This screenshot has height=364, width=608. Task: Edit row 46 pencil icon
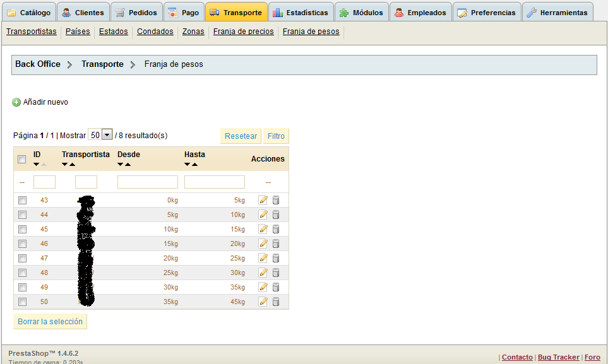[263, 244]
